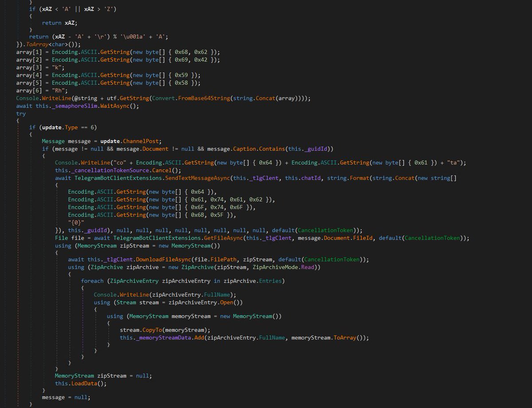Select the array[2] assignment line
Image resolution: width=532 pixels, height=408 pixels.
[118, 59]
